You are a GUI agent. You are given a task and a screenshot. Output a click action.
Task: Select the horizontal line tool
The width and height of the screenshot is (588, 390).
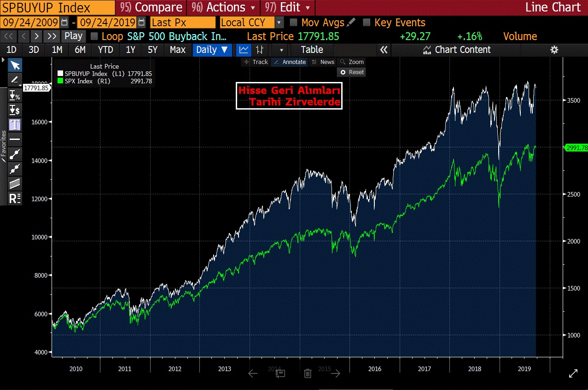pos(15,139)
